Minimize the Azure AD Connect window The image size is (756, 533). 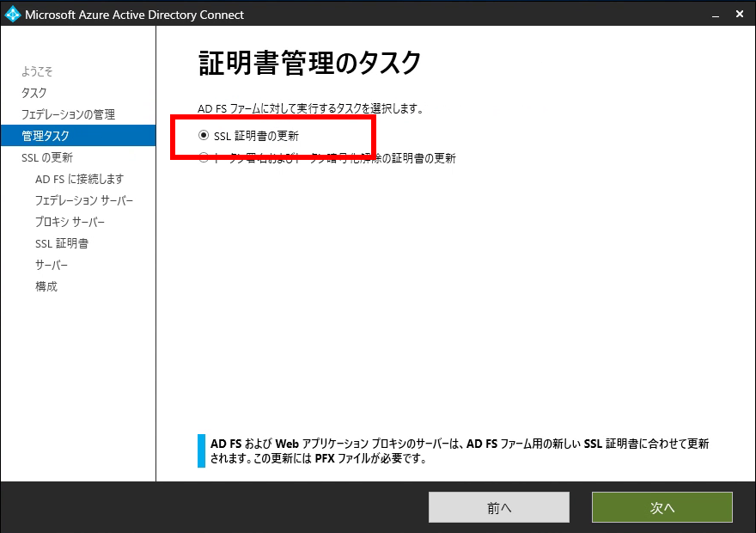[716, 15]
